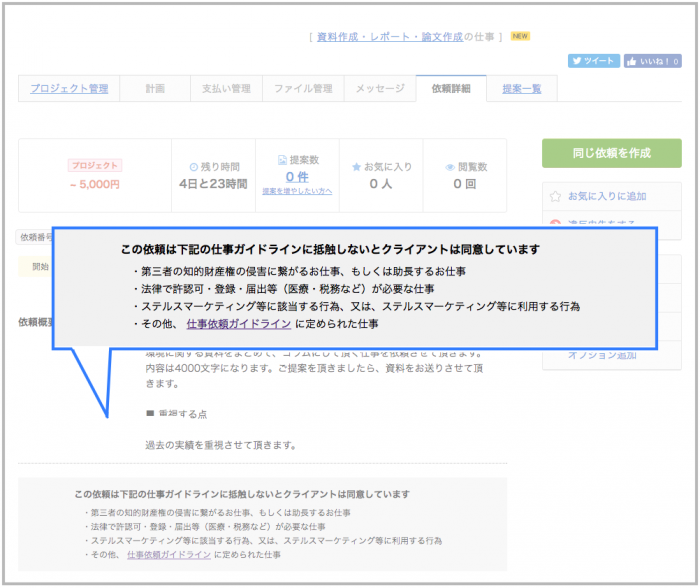700x588 pixels.
Task: Open the 資料作成・レポート・論文作成 category link
Action: tap(389, 37)
